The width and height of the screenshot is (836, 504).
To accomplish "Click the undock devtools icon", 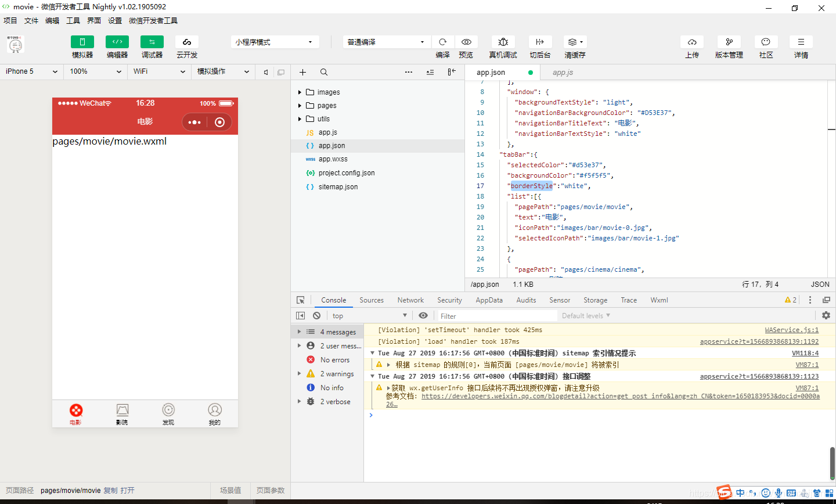I will [x=826, y=300].
